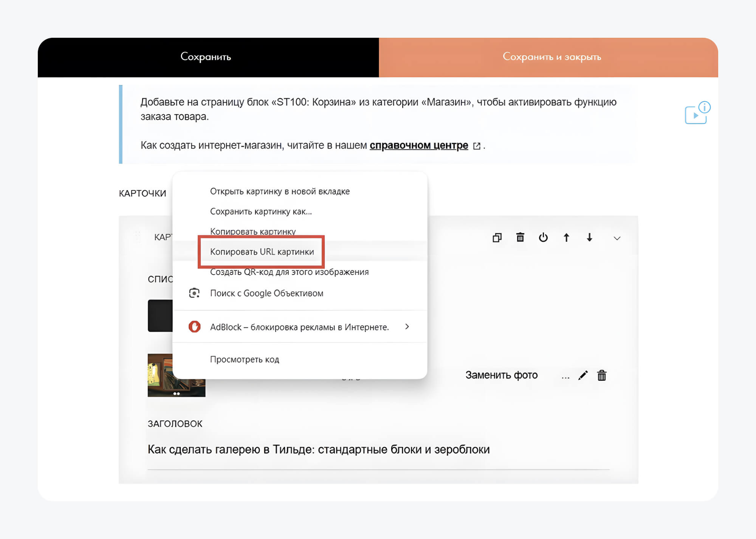The image size is (756, 539).
Task: Expand the AdBlock submenu arrow
Action: tap(407, 327)
